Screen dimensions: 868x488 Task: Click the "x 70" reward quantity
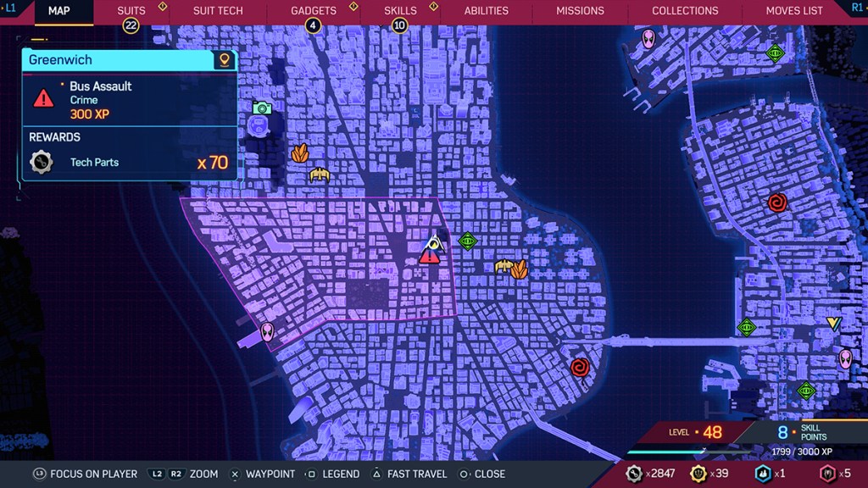pyautogui.click(x=213, y=162)
